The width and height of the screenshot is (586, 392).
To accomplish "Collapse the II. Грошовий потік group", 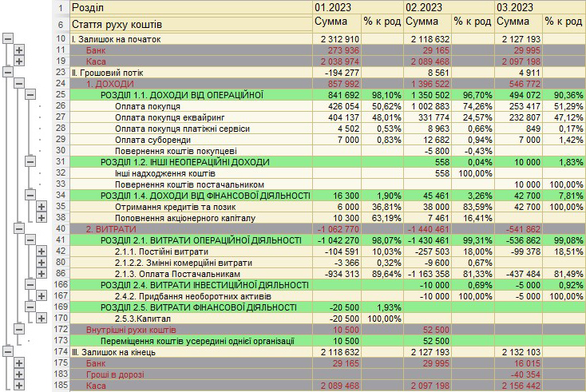I will click(x=8, y=72).
